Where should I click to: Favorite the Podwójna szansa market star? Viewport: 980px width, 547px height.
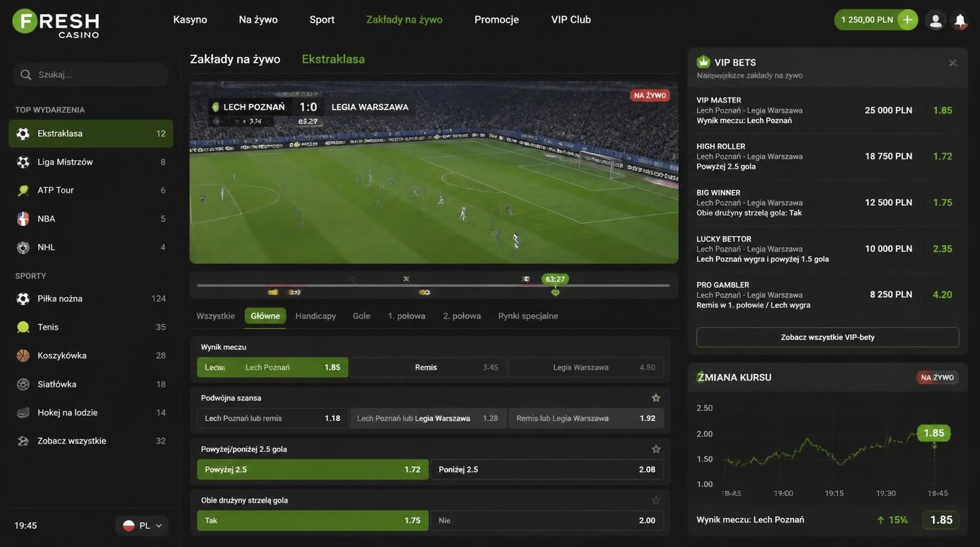point(656,397)
